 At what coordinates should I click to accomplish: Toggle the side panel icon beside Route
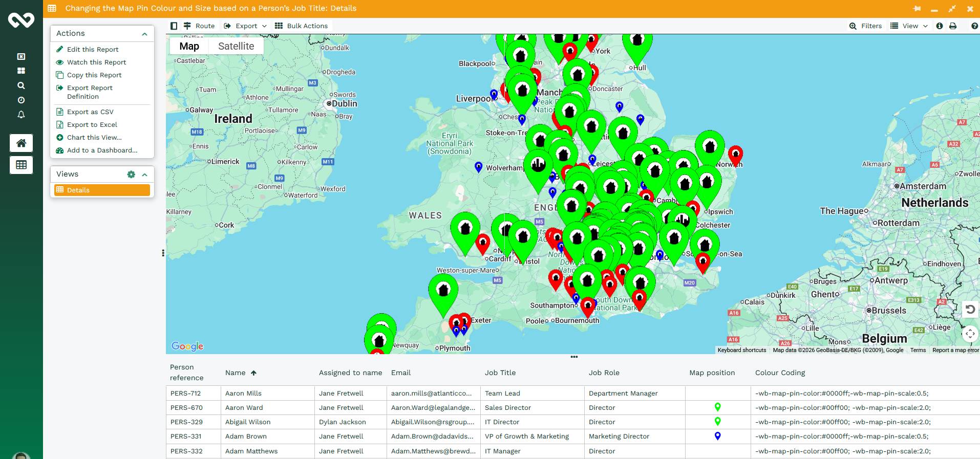pos(174,26)
